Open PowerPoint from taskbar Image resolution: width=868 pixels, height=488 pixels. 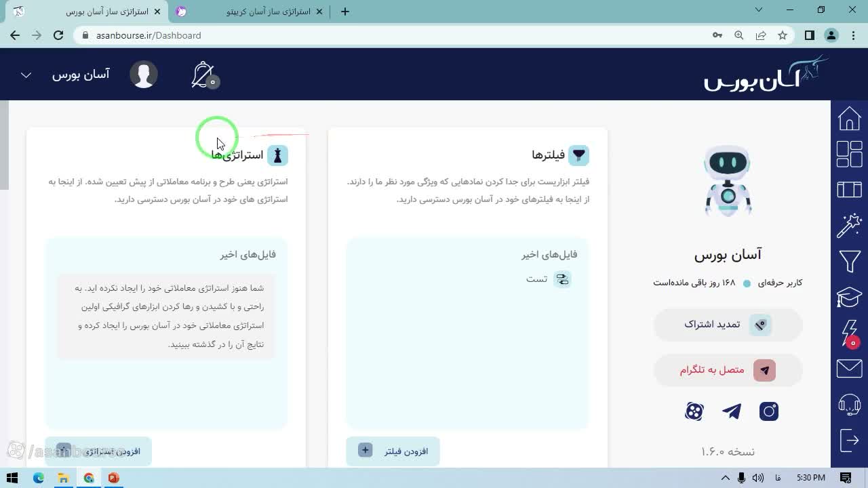[113, 478]
